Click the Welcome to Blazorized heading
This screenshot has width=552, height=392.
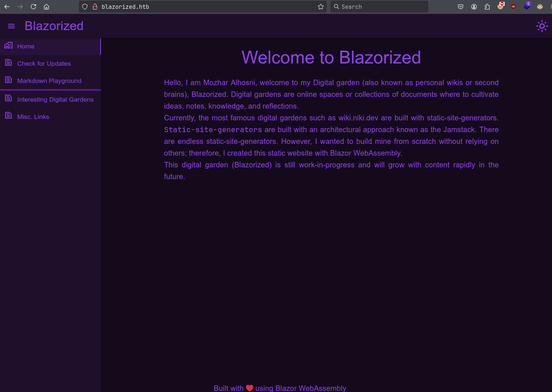tap(331, 58)
